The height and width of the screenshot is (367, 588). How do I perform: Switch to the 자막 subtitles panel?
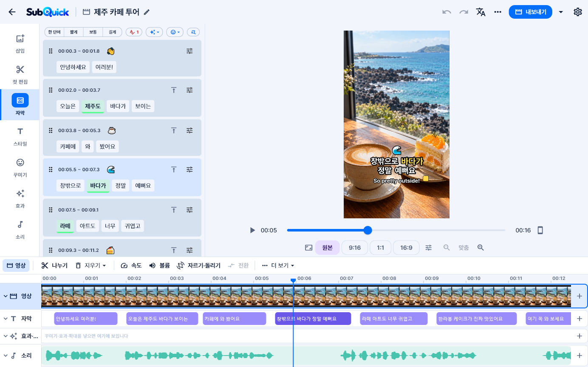20,105
